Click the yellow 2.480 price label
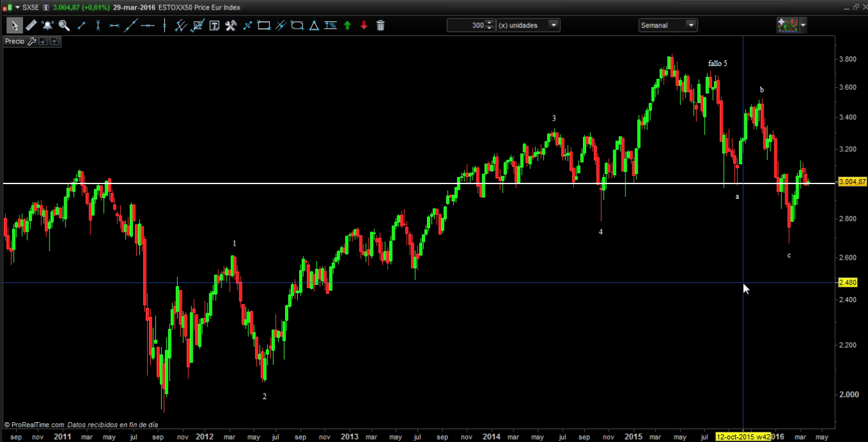Screen dimensions: 868x442 click(848, 282)
